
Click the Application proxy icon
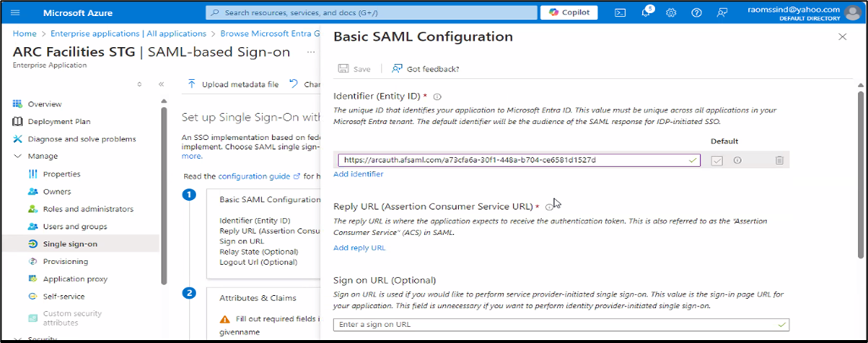(x=33, y=278)
